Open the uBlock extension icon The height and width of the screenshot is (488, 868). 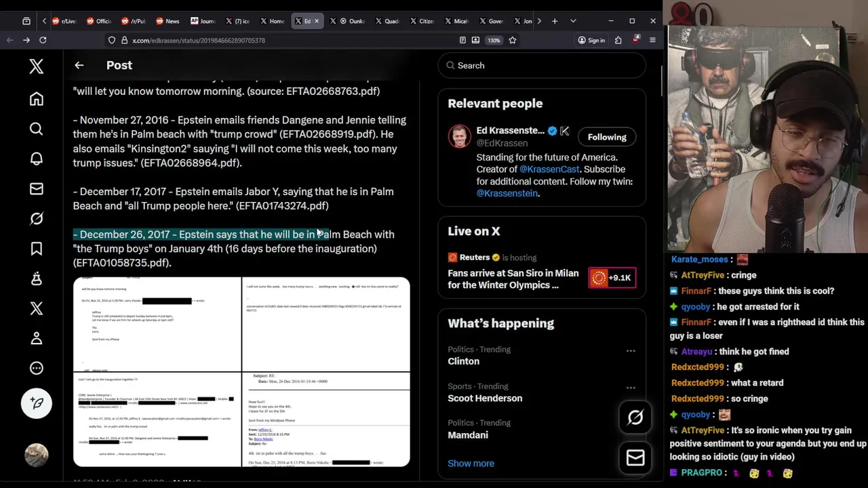[635, 40]
